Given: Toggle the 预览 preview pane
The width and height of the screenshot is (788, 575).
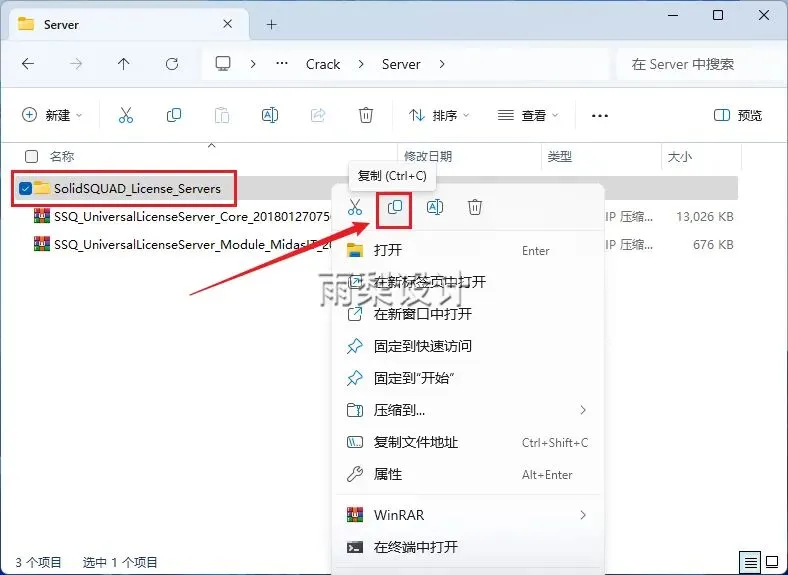Looking at the screenshot, I should [x=738, y=116].
